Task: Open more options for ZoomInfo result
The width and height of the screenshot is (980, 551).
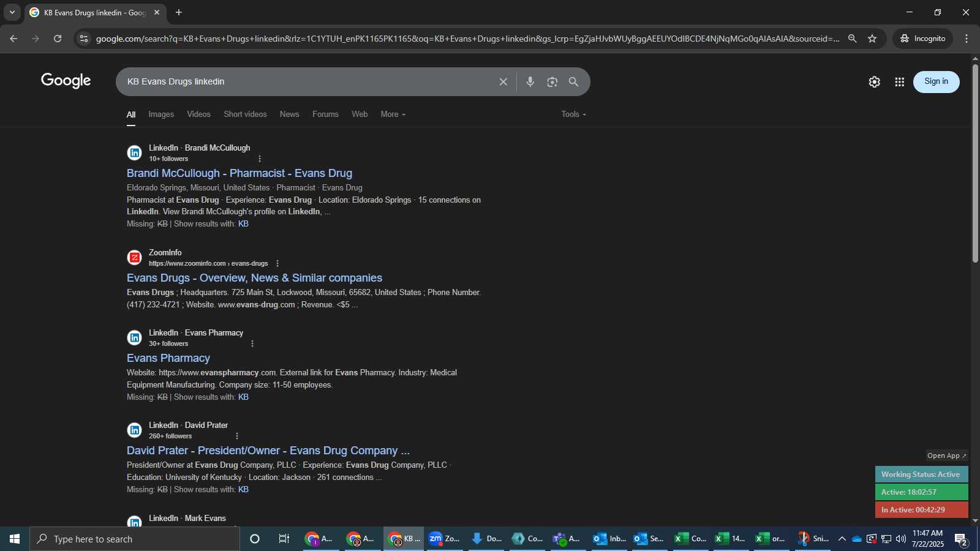Action: 277,263
